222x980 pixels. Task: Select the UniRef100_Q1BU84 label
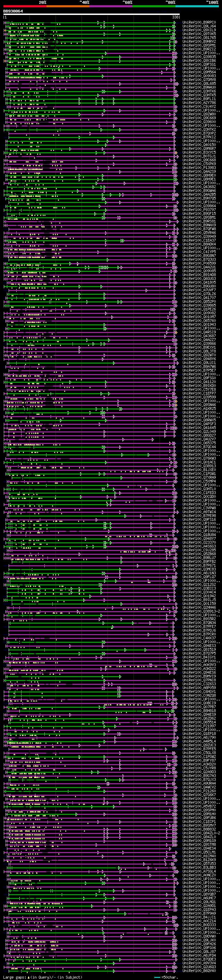pyautogui.click(x=199, y=535)
